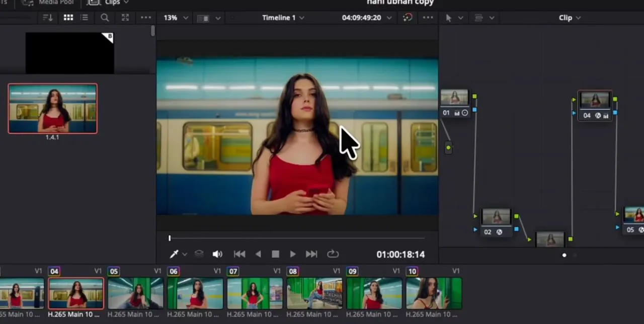Stop viewer playback

tap(275, 254)
